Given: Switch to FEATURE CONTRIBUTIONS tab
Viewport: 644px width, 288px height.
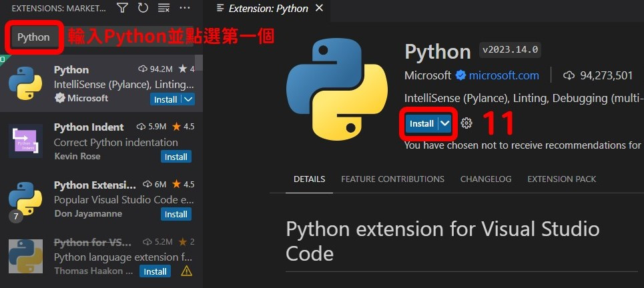Looking at the screenshot, I should pos(392,179).
